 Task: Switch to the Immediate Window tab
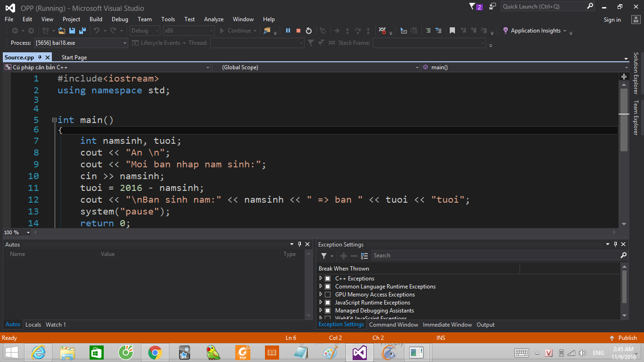click(x=447, y=325)
